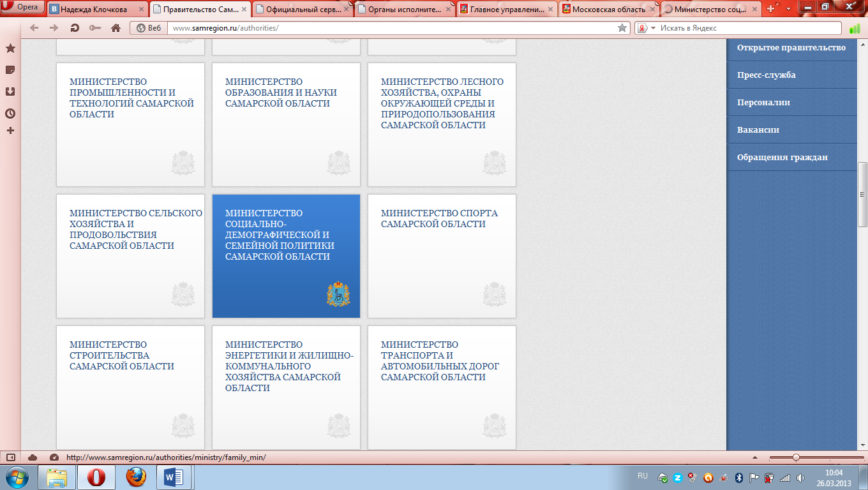Screen dimensions: 868x490
Task: Click the address field showing samregion.ru/authorities
Action: click(x=393, y=28)
